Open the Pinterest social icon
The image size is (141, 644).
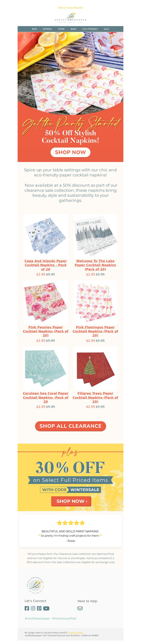point(39,608)
